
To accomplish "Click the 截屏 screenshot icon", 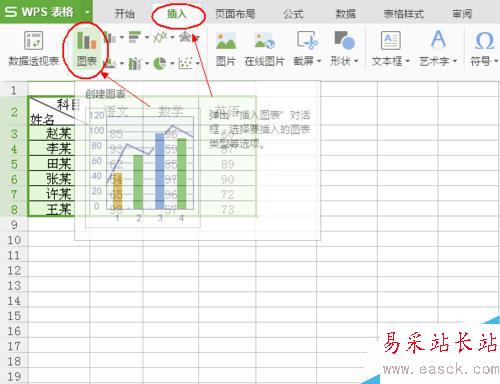I will 307,40.
